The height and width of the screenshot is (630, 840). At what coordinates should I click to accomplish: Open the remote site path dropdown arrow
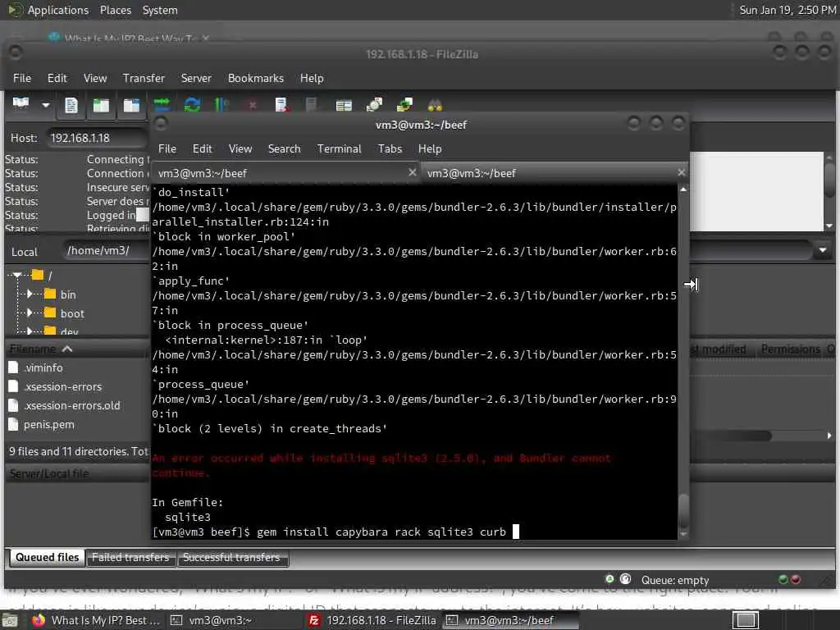[822, 250]
